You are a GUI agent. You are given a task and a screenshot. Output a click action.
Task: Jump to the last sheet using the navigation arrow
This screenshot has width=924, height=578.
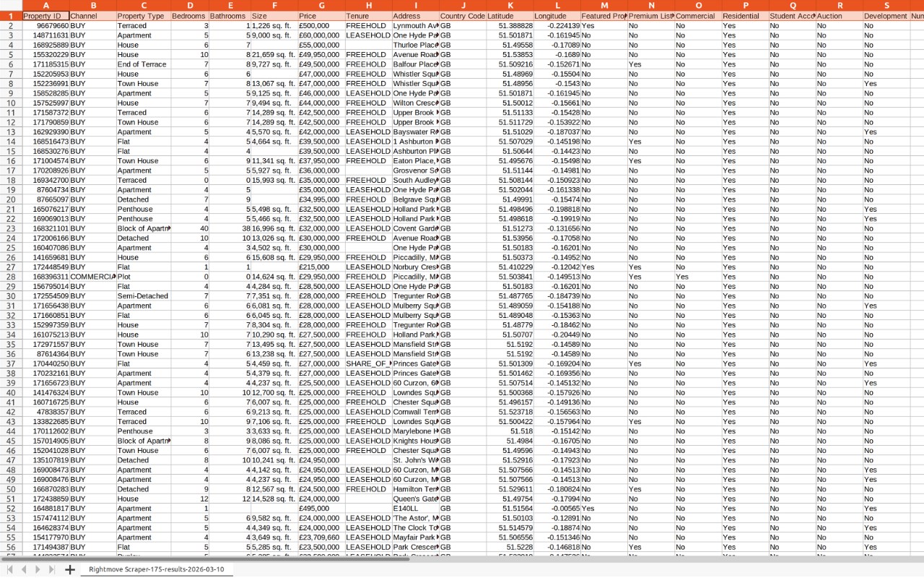[x=51, y=569]
